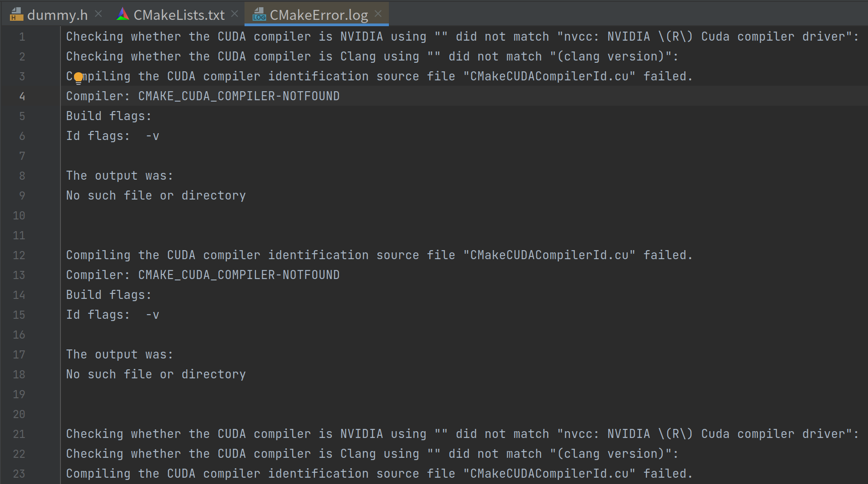Click "No such file or directory" on line 9
The image size is (868, 484).
(156, 195)
